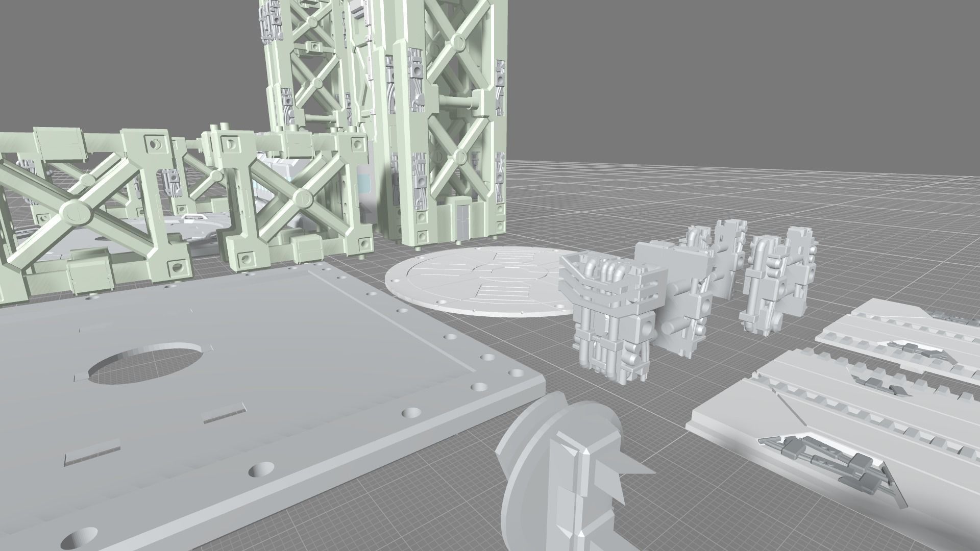980x551 pixels.
Task: Select the rightmost pipe assembly model
Action: 779,281
